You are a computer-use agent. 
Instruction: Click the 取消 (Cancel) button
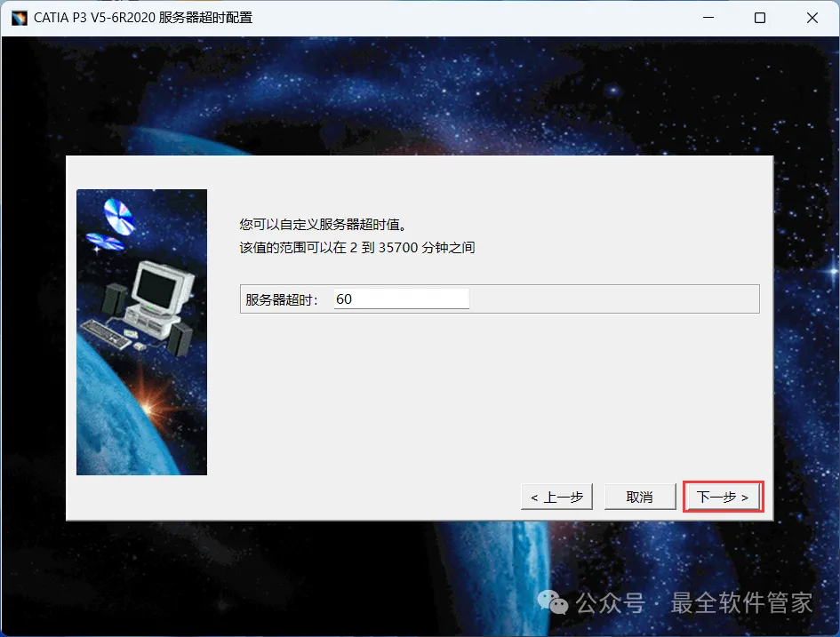640,497
